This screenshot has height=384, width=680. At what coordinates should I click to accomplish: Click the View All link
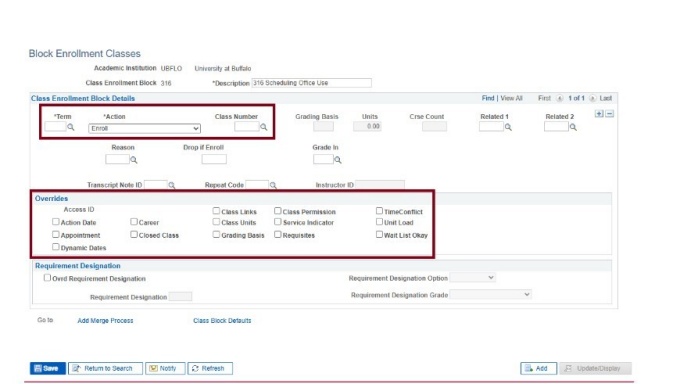pos(511,98)
